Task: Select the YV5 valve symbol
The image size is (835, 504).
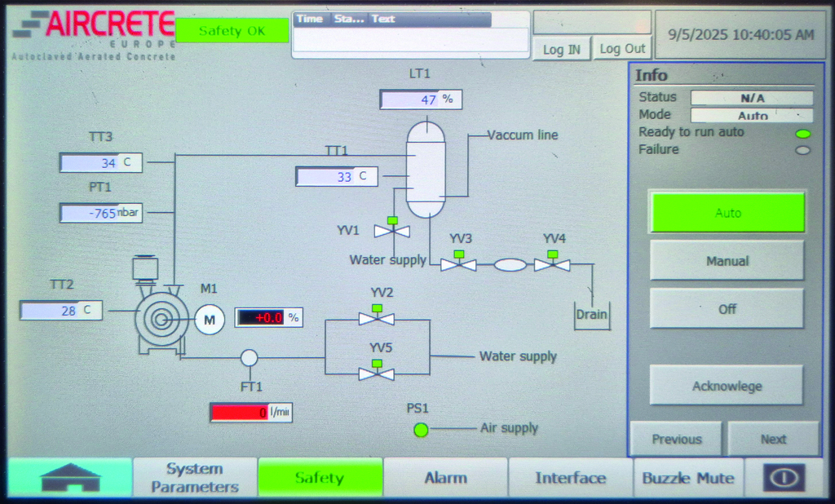Action: [x=376, y=373]
